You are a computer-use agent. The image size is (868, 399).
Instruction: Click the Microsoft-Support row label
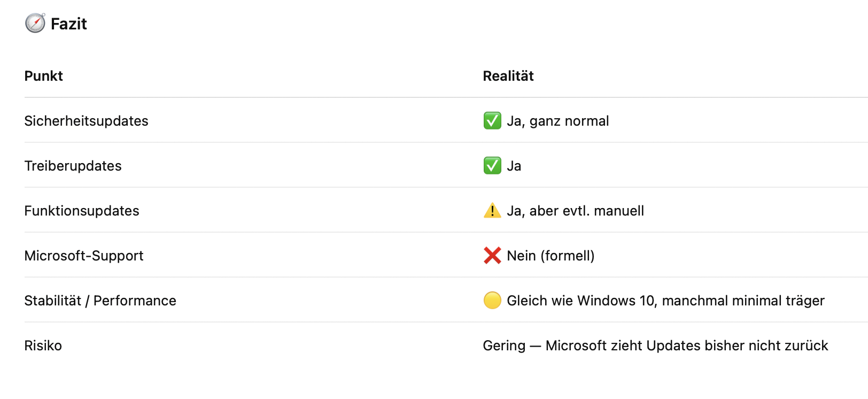84,256
